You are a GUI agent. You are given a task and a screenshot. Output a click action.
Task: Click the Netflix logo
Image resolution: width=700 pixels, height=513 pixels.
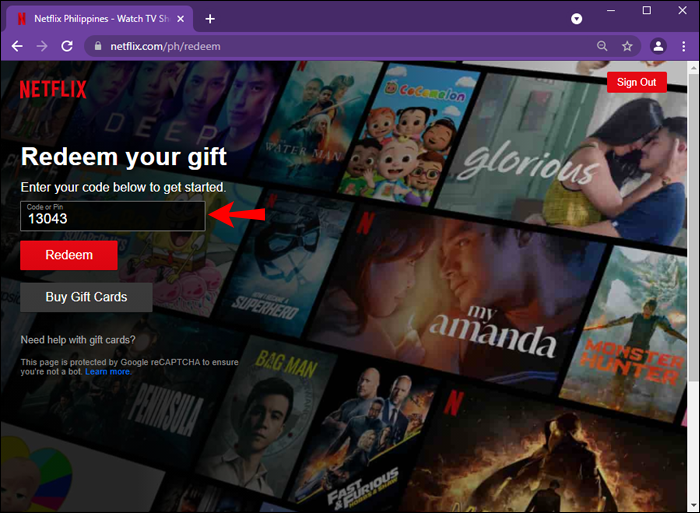(x=53, y=89)
